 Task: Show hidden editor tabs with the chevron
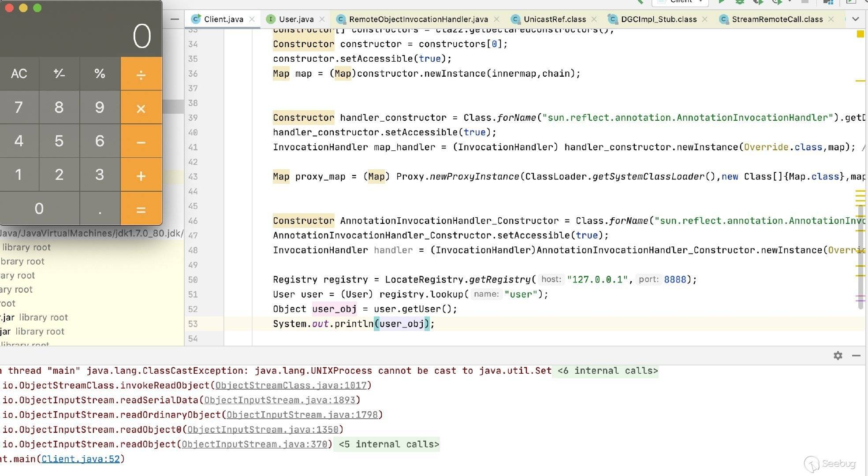coord(855,19)
